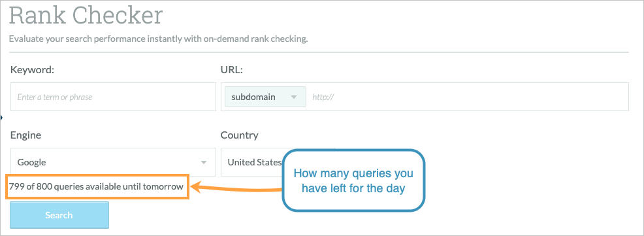Viewport: 644px width, 236px height.
Task: Click the queries left callout bubble
Action: click(353, 181)
